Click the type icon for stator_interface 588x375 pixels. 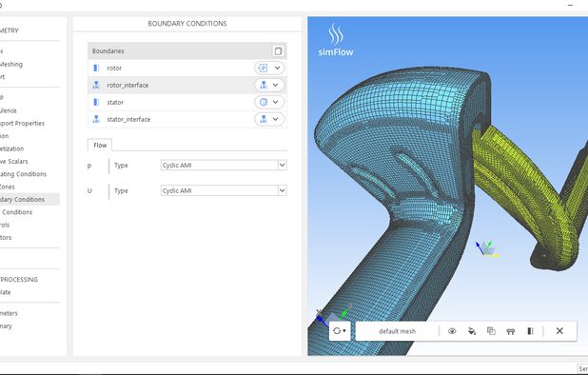click(x=264, y=119)
